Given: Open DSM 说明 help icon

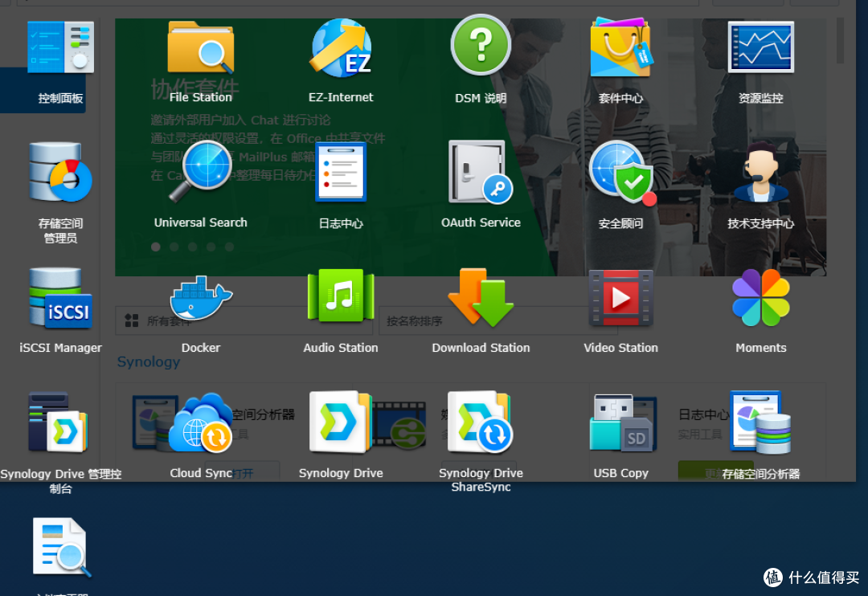Looking at the screenshot, I should pos(481,44).
